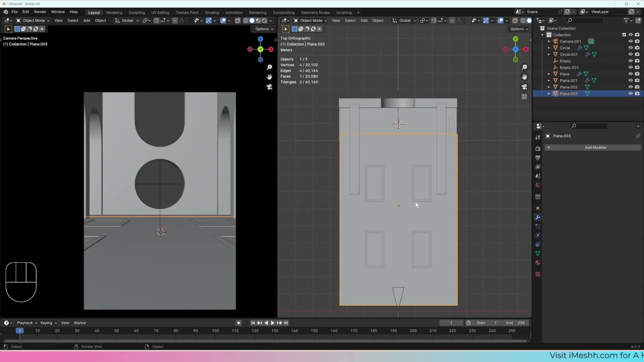
Task: Add a new workspace with plus button
Action: pos(358,12)
